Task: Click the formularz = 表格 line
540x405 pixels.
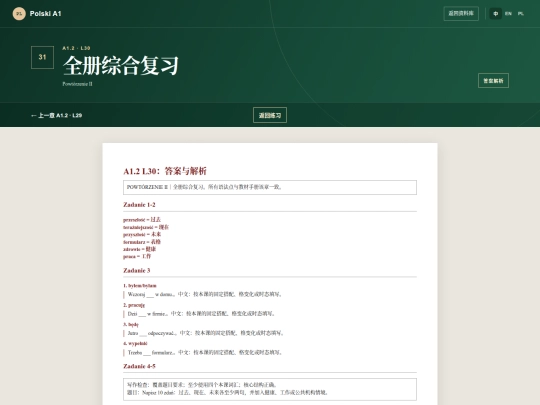Action: [x=142, y=242]
